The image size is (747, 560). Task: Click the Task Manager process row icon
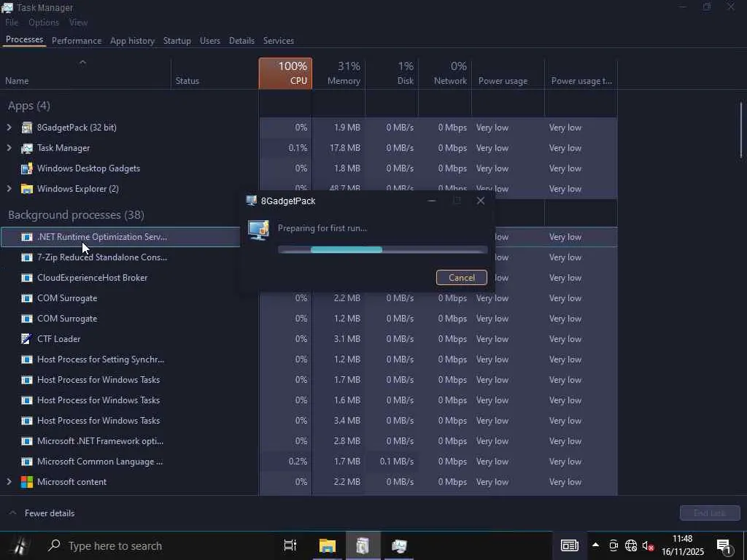click(27, 148)
